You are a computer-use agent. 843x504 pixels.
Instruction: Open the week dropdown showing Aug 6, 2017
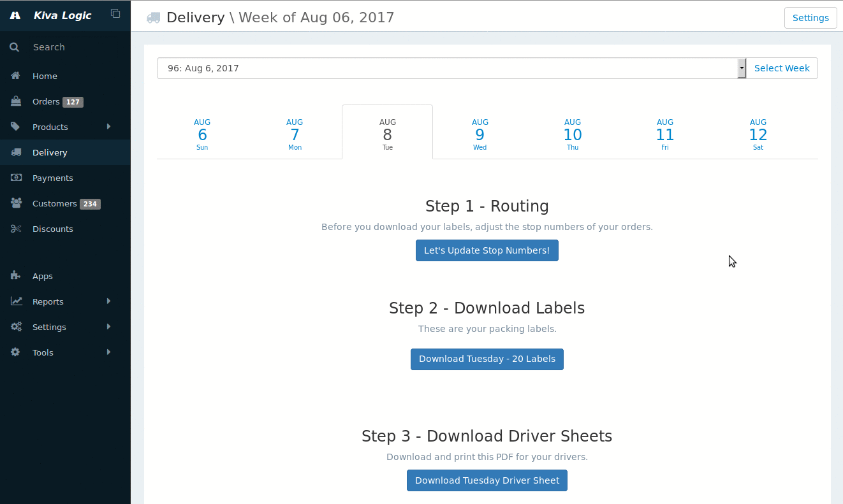(451, 68)
